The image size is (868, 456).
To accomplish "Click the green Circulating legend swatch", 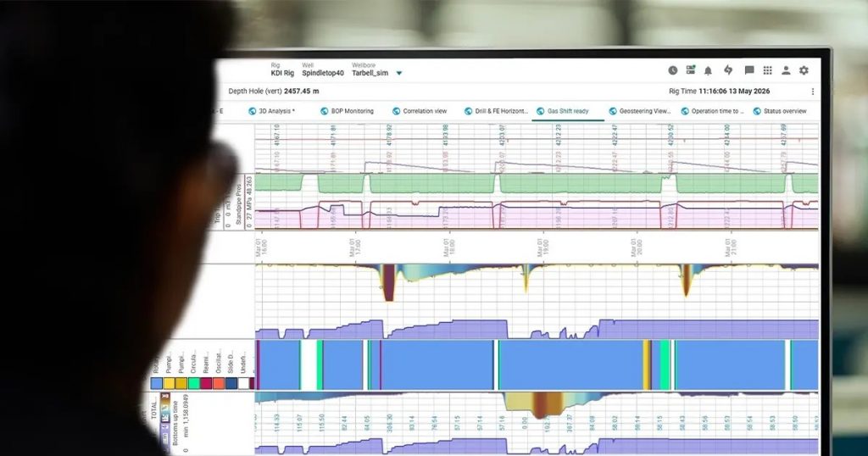I will point(194,383).
